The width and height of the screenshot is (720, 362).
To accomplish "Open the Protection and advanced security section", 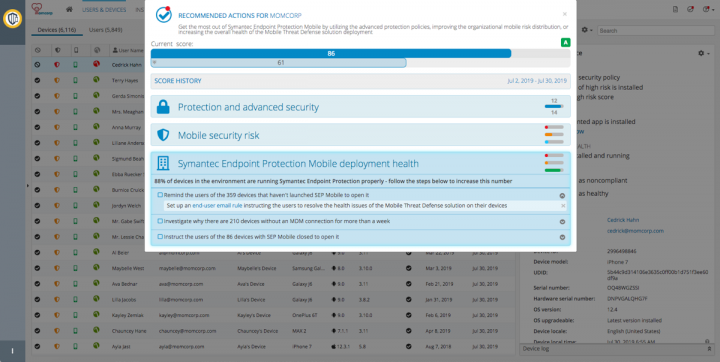I will click(x=360, y=107).
